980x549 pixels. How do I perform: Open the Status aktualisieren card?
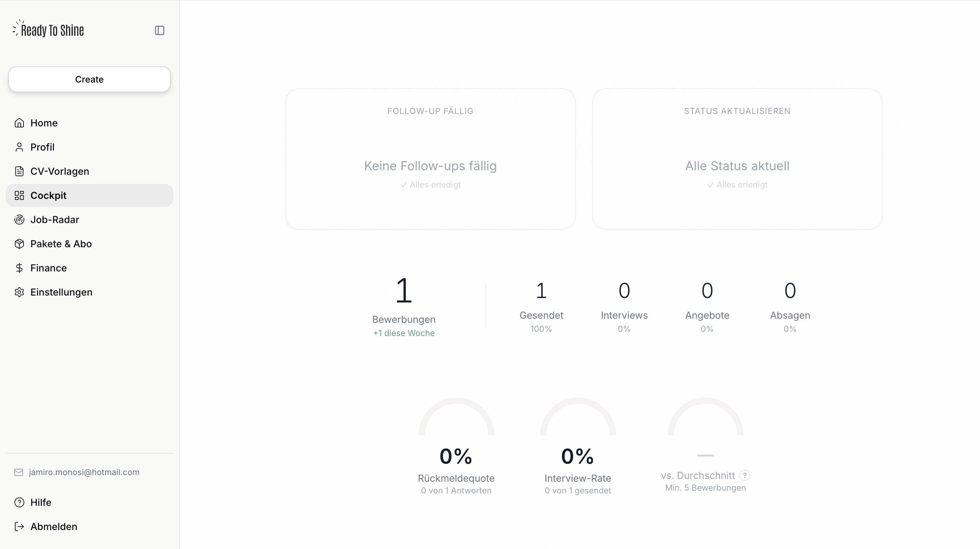737,159
